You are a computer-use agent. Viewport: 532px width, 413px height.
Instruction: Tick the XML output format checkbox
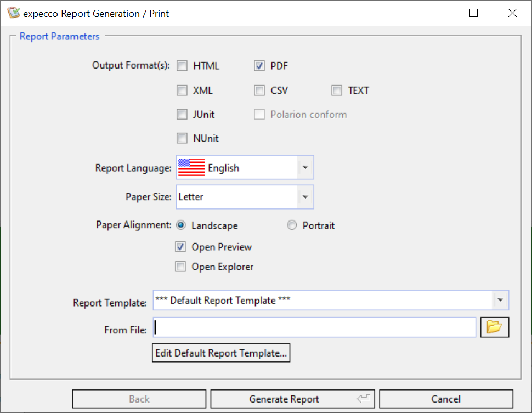click(x=182, y=90)
